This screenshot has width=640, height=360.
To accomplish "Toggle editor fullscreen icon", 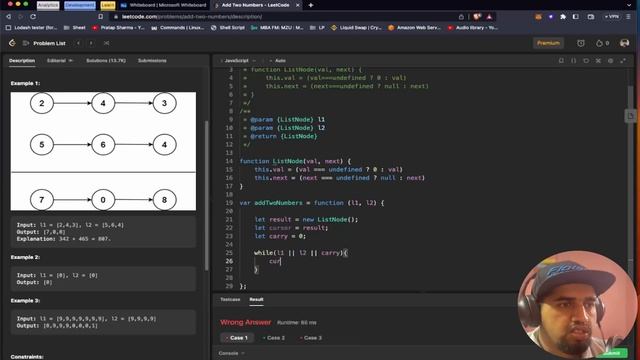I will [x=623, y=60].
